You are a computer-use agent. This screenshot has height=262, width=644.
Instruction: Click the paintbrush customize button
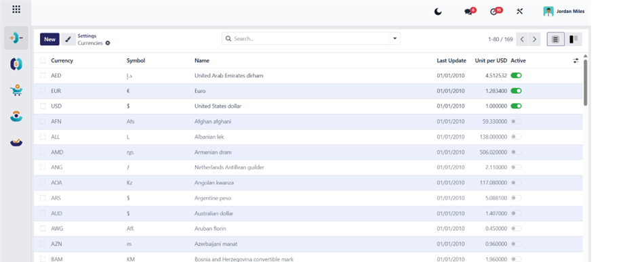click(x=68, y=39)
